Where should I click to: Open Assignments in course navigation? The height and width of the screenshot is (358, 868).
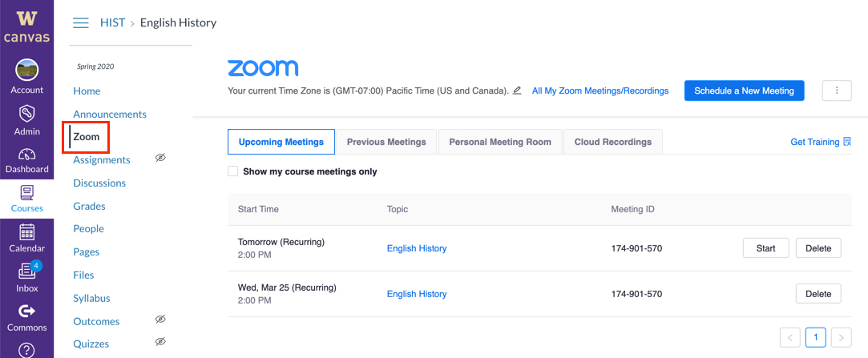click(x=102, y=160)
